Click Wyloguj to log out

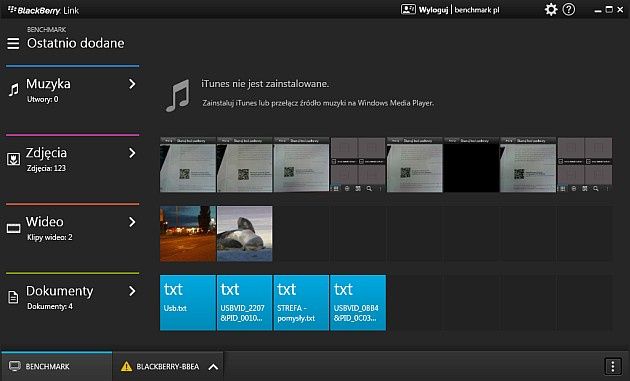433,10
